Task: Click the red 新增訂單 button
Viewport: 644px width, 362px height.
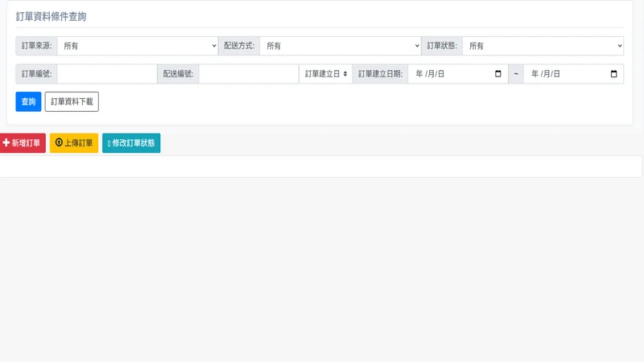Action: tap(23, 143)
